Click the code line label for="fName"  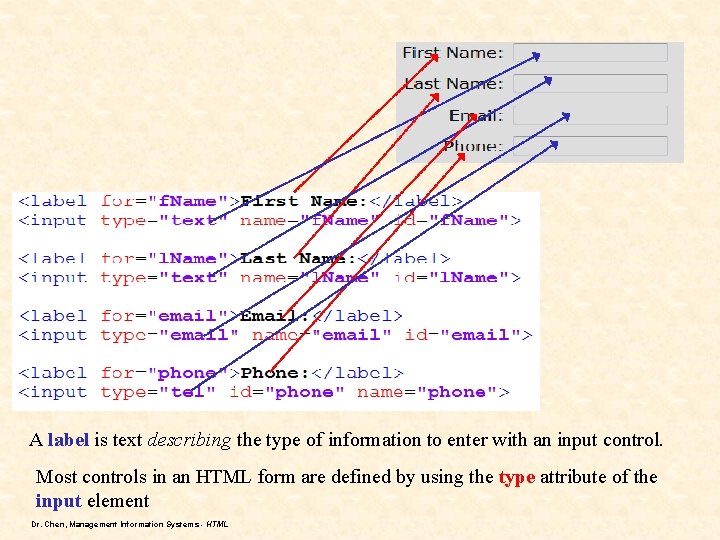point(241,201)
